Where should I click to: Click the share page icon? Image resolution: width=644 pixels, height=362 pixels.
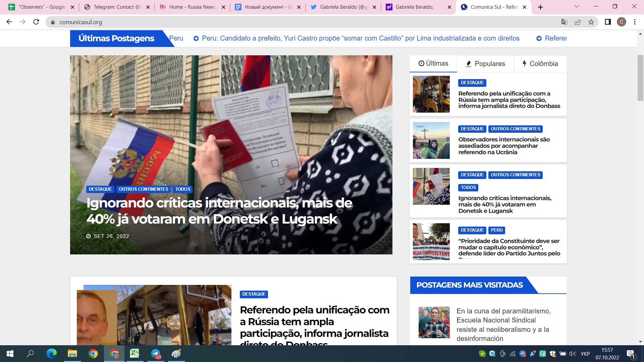pyautogui.click(x=578, y=22)
